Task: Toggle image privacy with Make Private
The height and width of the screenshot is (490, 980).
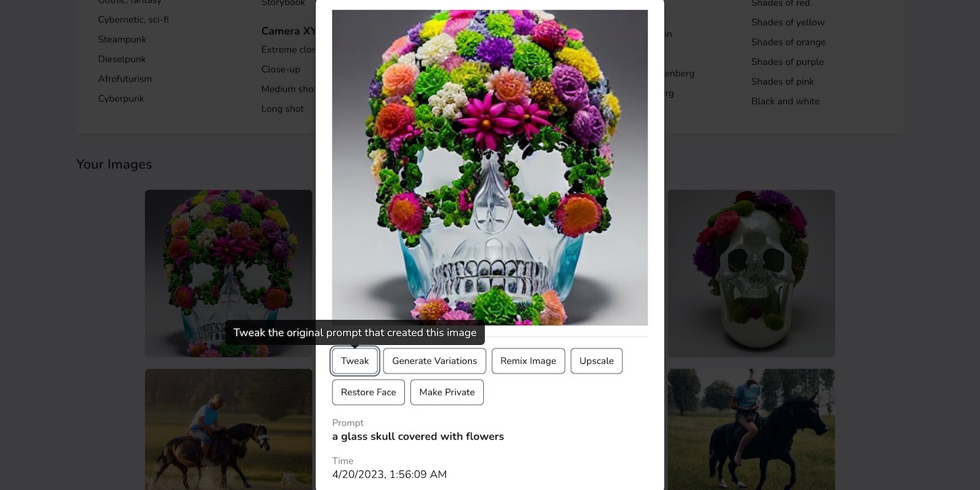Action: coord(447,392)
